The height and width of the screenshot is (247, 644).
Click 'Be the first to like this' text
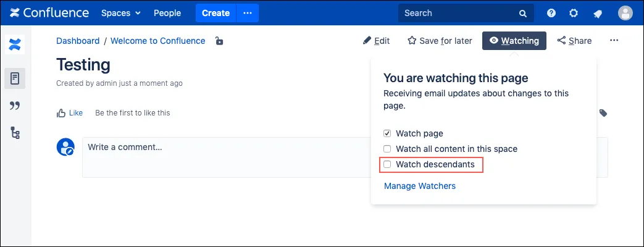click(132, 112)
